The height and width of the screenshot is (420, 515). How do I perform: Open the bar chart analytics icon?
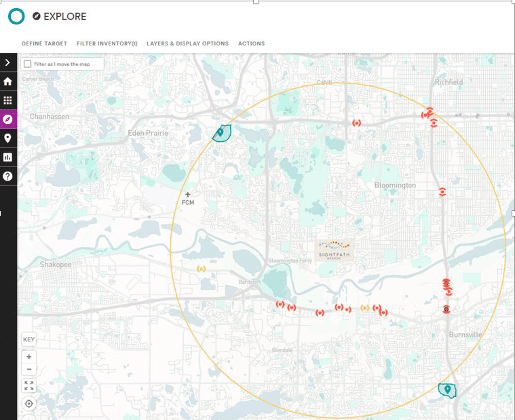(8, 157)
